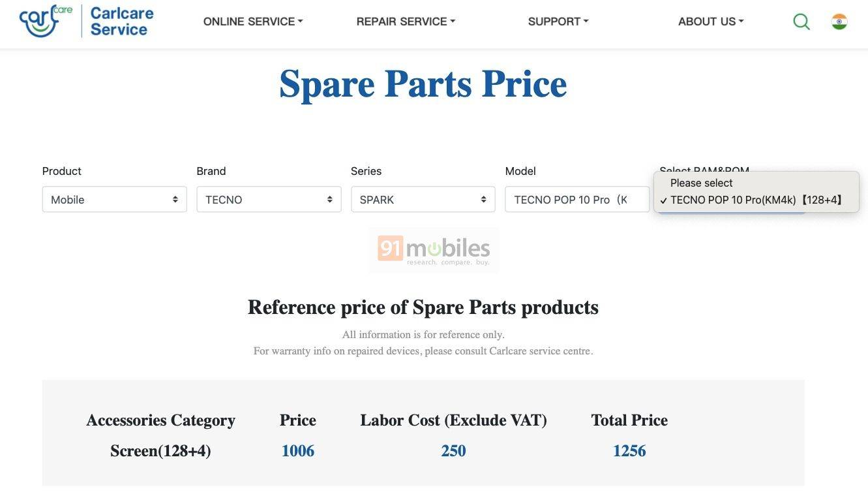
Task: Open the Product dropdown showing Mobile
Action: 115,199
